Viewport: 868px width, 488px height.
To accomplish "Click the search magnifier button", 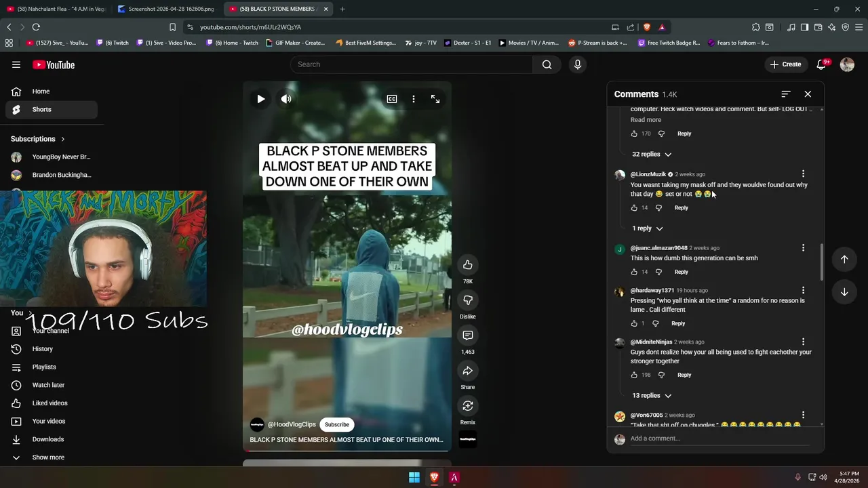I will pos(547,64).
